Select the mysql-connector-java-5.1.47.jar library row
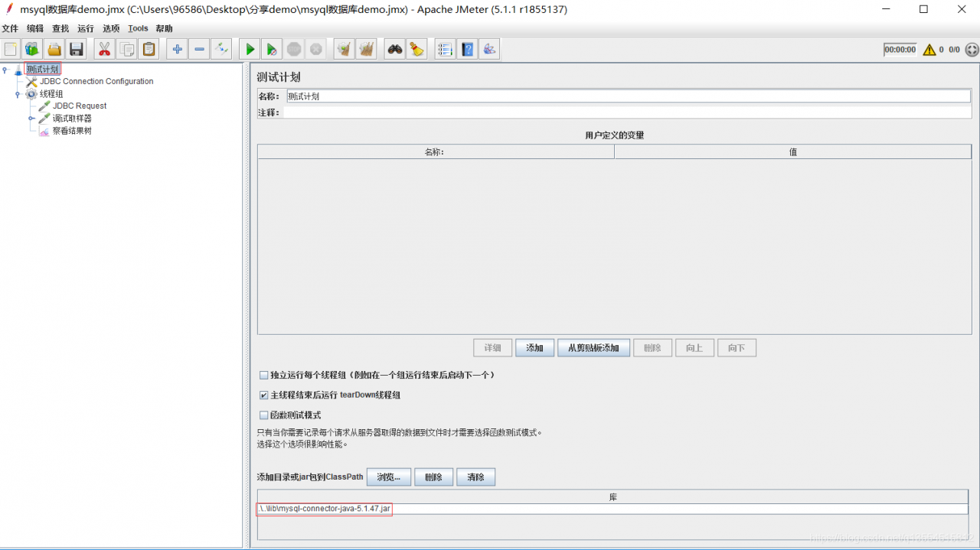 tap(612, 509)
